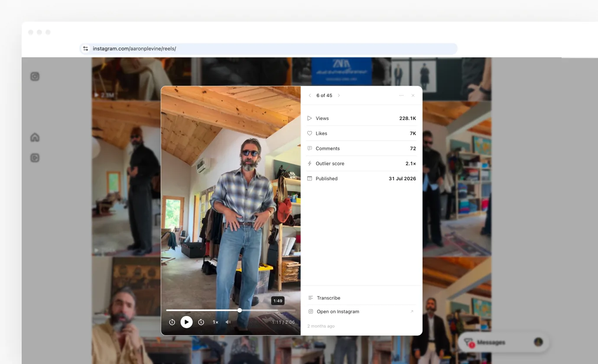598x364 pixels.
Task: Open Instagram Home from the sidebar
Action: (35, 137)
